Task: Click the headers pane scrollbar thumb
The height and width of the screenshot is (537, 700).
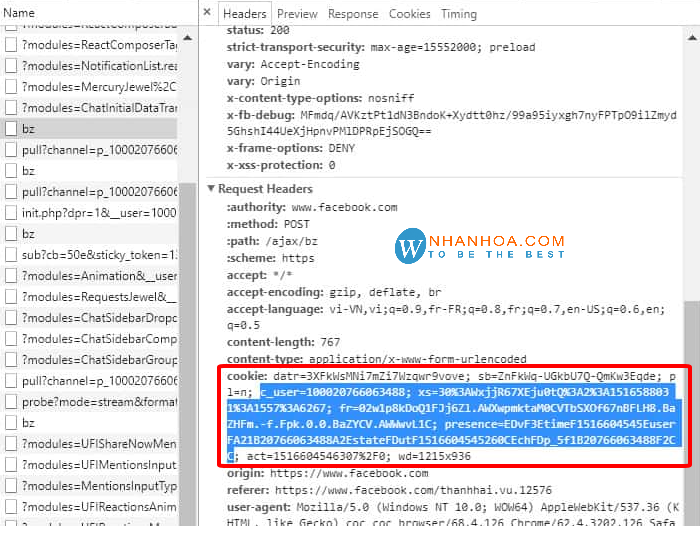Action: point(692,413)
